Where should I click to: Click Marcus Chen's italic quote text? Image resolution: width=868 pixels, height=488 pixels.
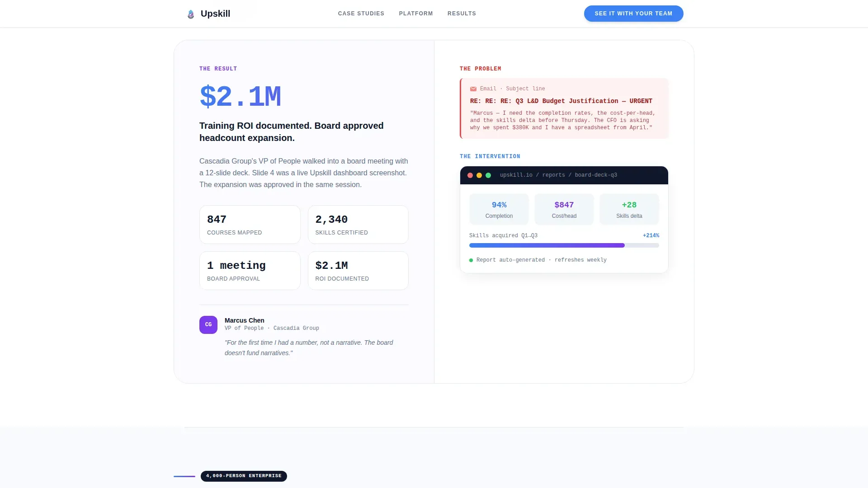[x=309, y=348]
